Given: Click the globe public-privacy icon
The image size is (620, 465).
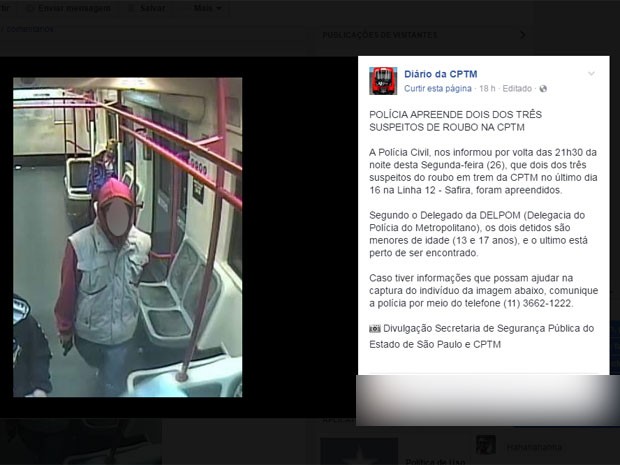Looking at the screenshot, I should (x=543, y=89).
